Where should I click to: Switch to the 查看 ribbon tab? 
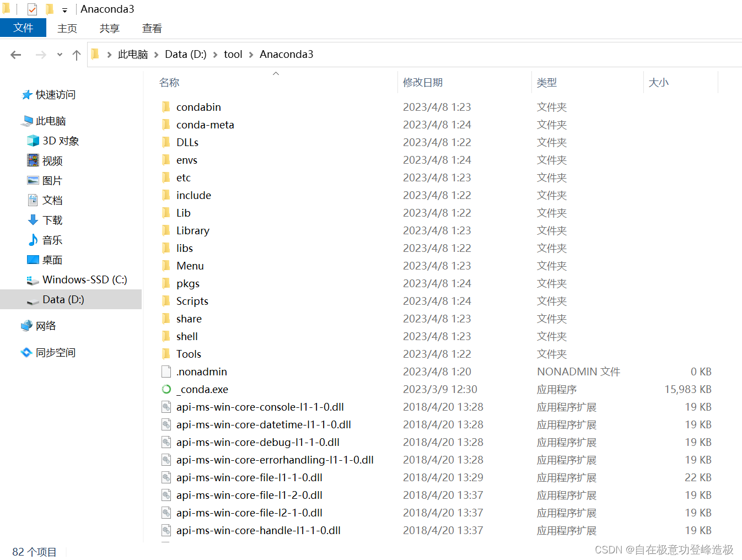click(152, 28)
